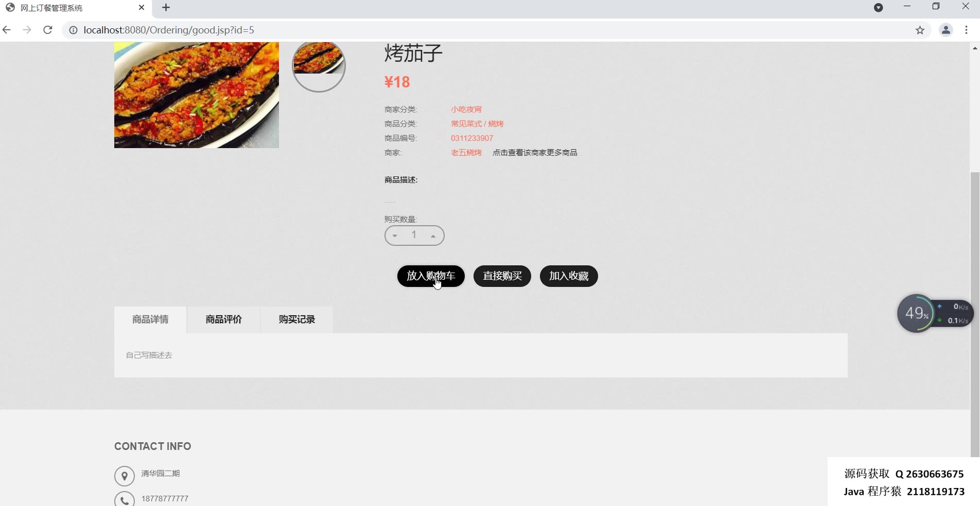This screenshot has width=980, height=506.
Task: Click the phone contact icon
Action: tap(125, 500)
